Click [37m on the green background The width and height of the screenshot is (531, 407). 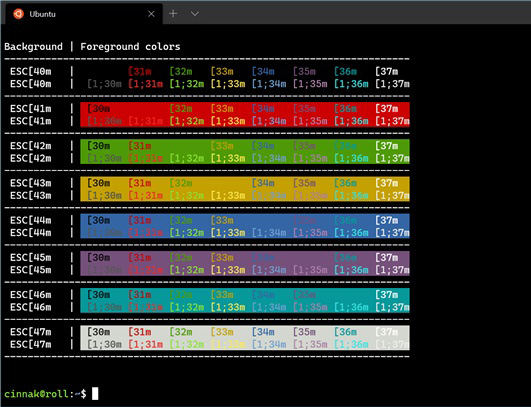click(387, 146)
